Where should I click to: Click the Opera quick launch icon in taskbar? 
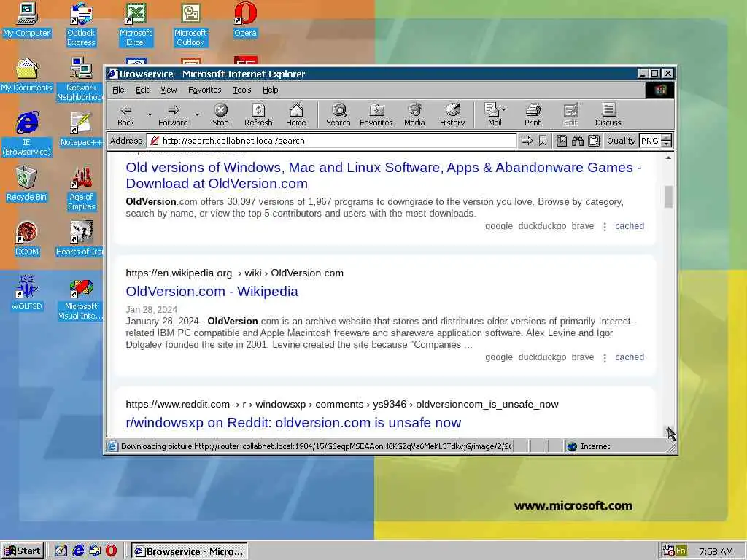coord(111,551)
